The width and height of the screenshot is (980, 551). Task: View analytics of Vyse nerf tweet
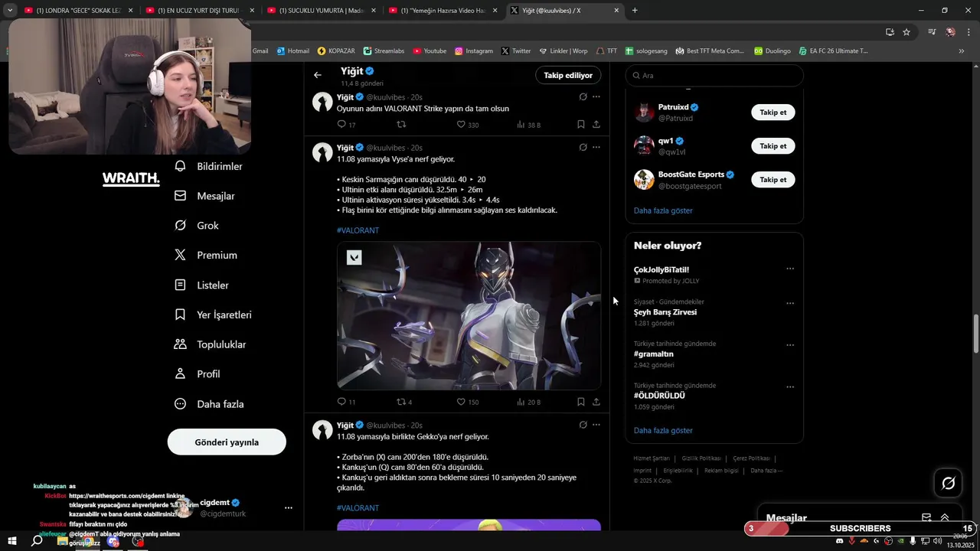528,402
